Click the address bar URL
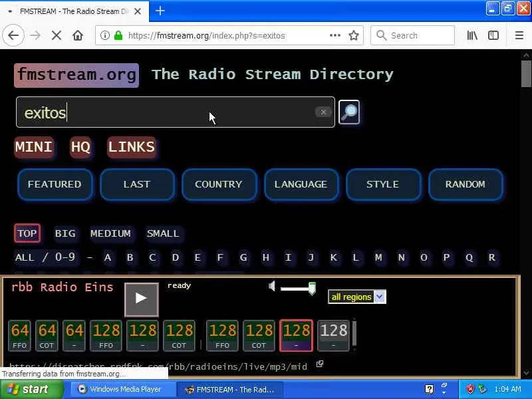The image size is (532, 399). pyautogui.click(x=206, y=36)
